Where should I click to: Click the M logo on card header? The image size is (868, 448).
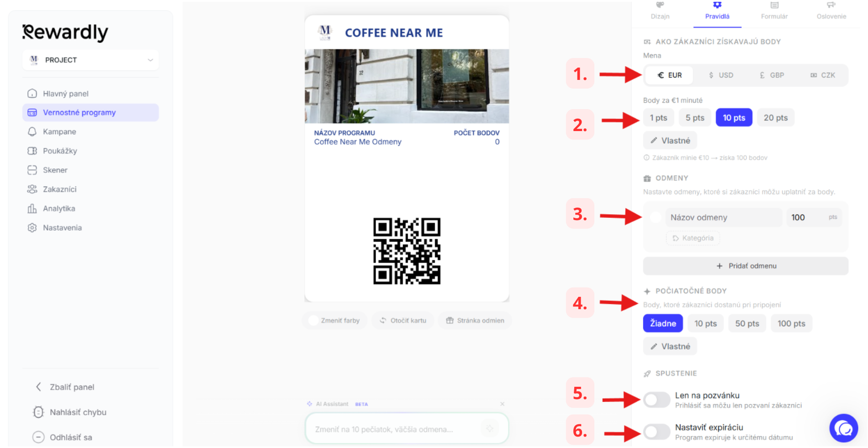325,32
